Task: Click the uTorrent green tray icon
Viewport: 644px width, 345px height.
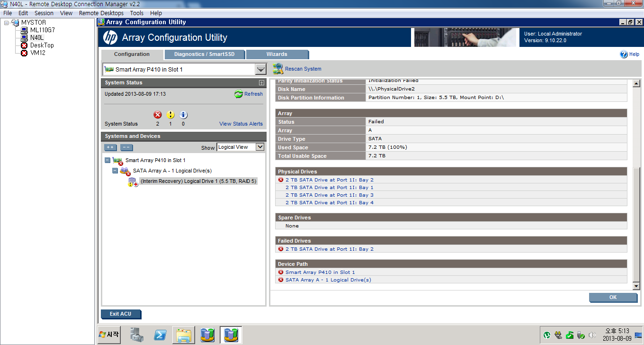Action: point(547,335)
